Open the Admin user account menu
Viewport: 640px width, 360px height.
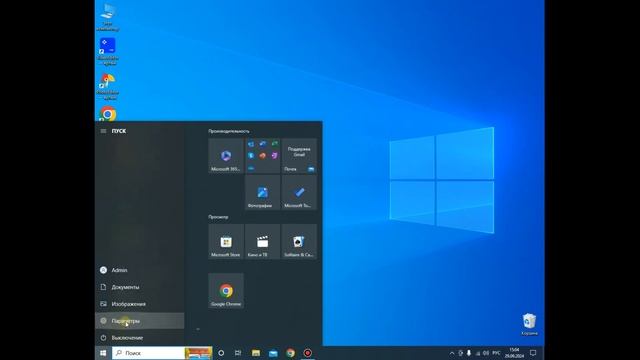tap(140, 270)
